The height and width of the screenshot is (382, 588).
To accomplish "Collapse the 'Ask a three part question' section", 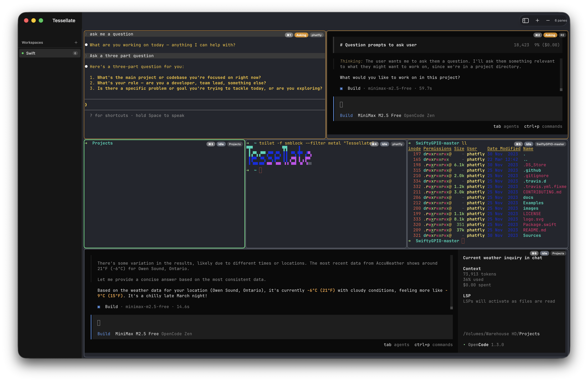I will (x=121, y=56).
